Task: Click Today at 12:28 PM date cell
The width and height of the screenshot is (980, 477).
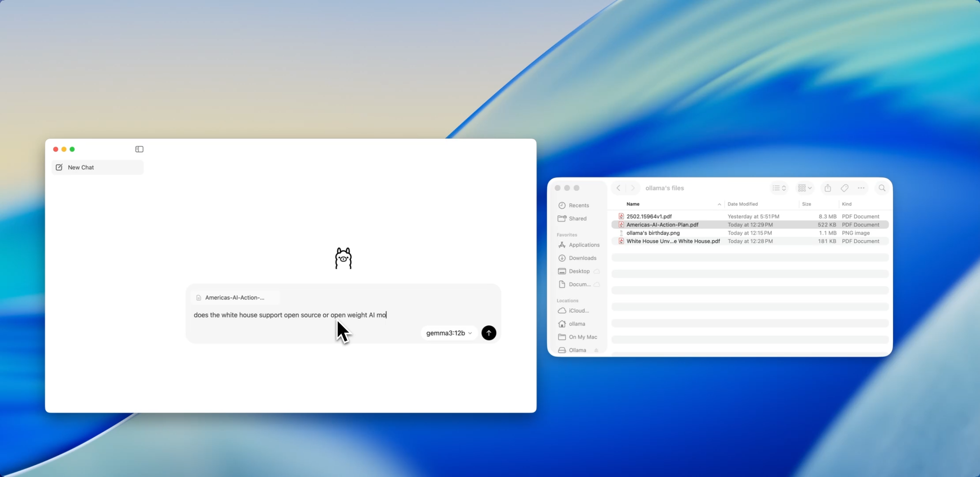Action: coord(750,241)
